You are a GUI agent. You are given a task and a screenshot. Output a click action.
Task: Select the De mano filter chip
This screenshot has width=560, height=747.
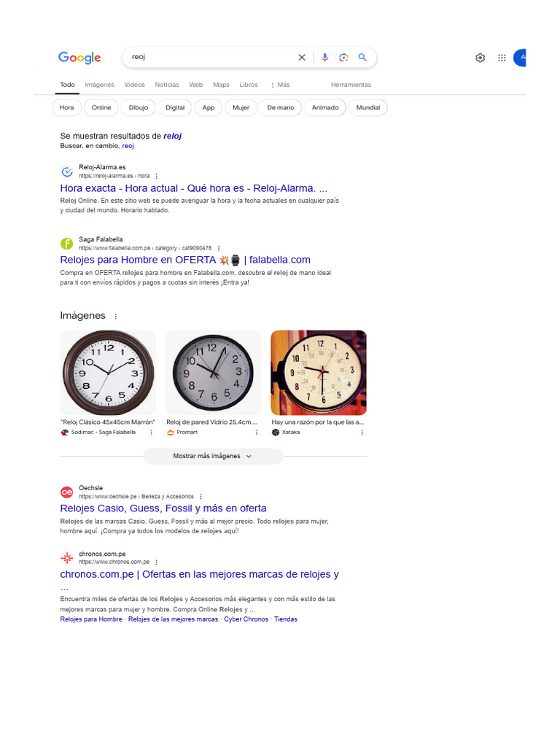click(281, 108)
